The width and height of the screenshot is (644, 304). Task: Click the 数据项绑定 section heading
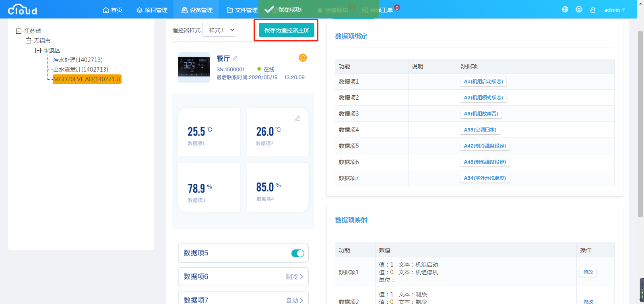(351, 36)
